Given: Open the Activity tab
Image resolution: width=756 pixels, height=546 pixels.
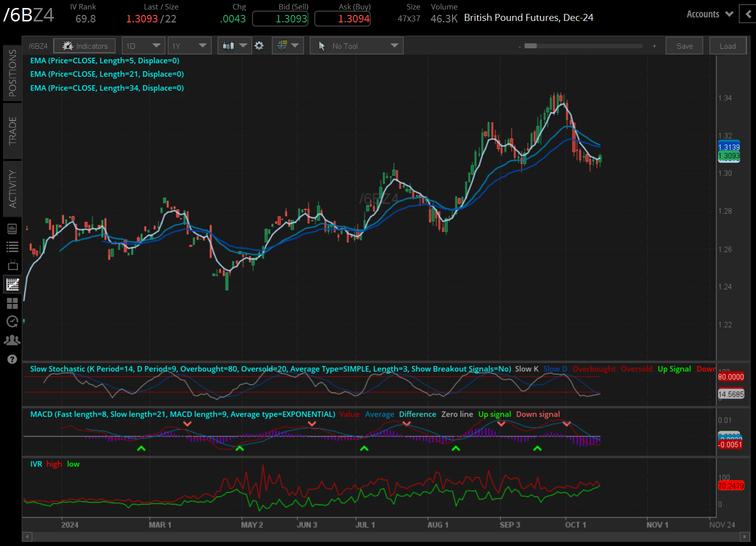Looking at the screenshot, I should [x=12, y=189].
